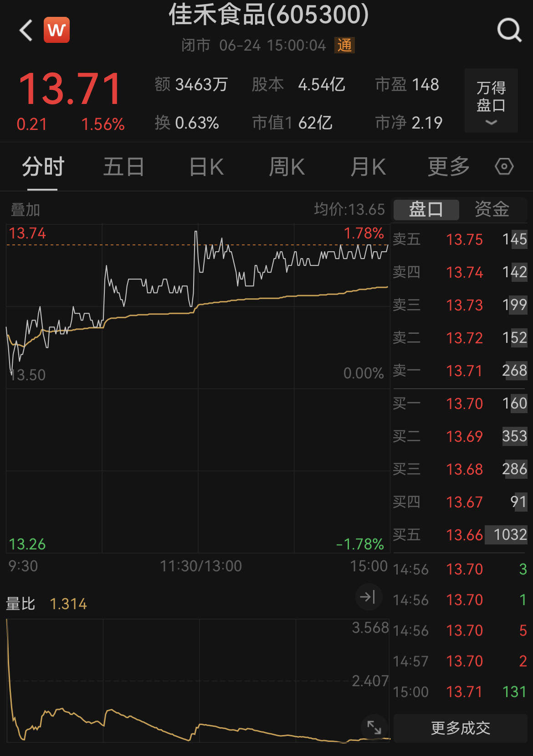Select 卖一 row at 13.71
Screen dimensions: 533x756
coord(460,371)
